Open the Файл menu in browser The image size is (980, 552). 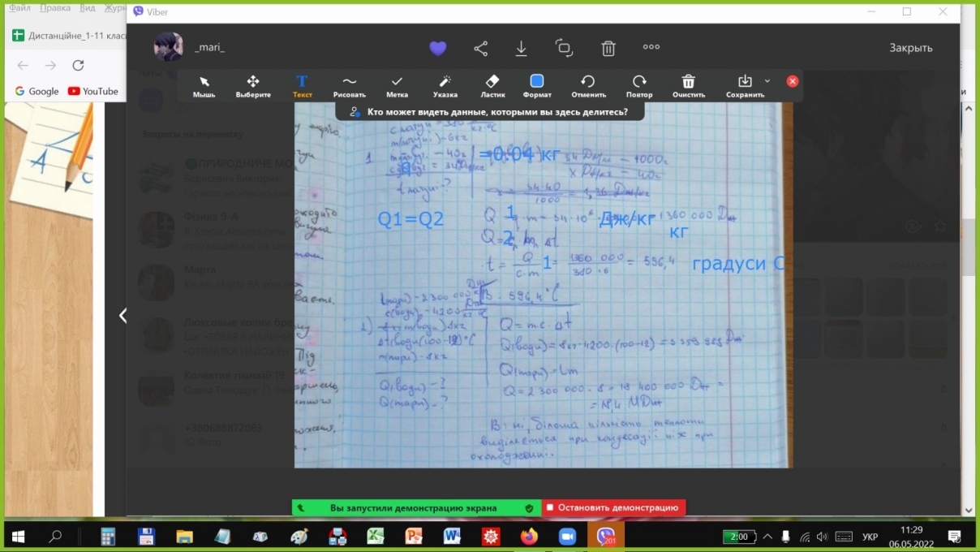[x=20, y=7]
